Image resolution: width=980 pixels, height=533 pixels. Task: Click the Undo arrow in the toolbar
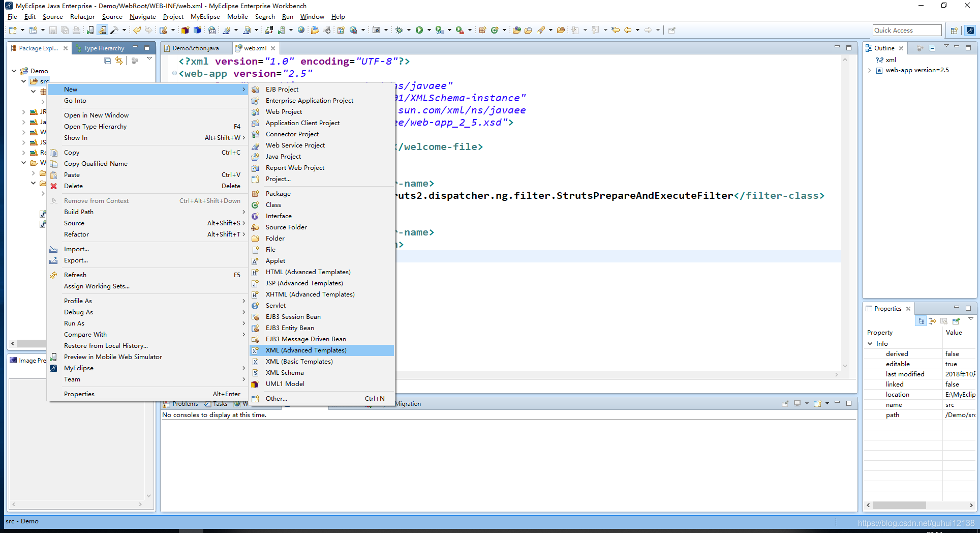click(x=137, y=31)
